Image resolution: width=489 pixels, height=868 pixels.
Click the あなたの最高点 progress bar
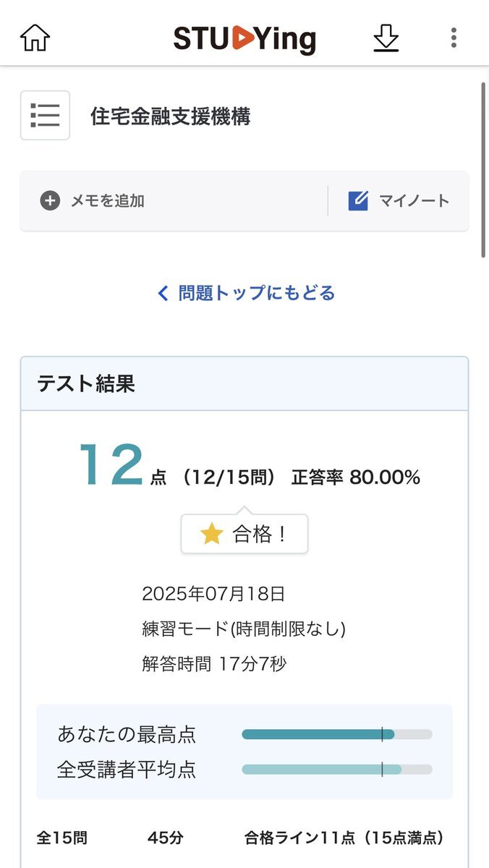[337, 734]
